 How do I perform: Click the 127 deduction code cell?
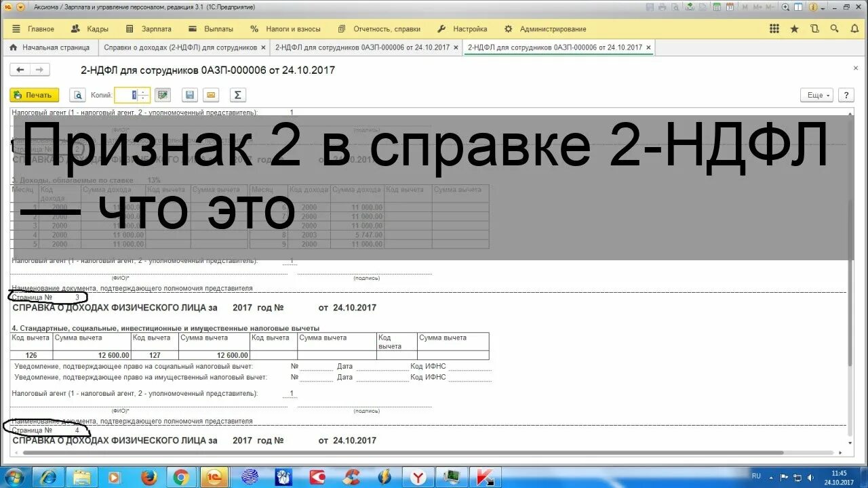(x=155, y=355)
